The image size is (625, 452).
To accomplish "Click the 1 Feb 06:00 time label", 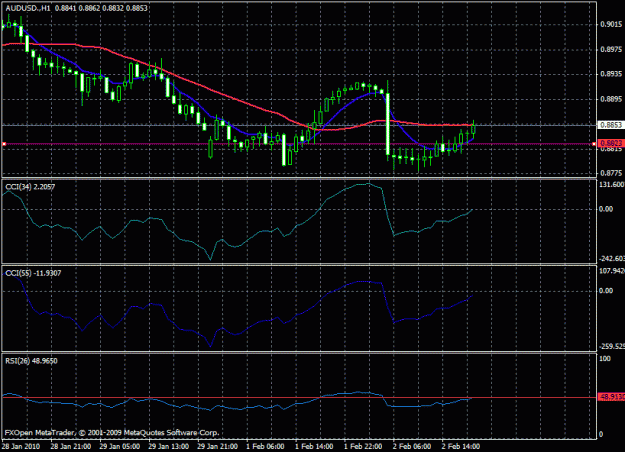I will 265,446.
